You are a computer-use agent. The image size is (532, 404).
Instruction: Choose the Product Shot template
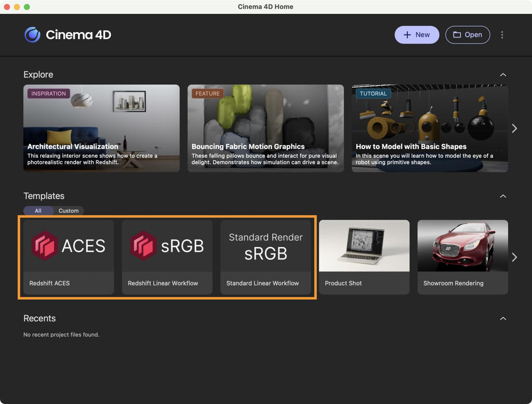(x=364, y=257)
